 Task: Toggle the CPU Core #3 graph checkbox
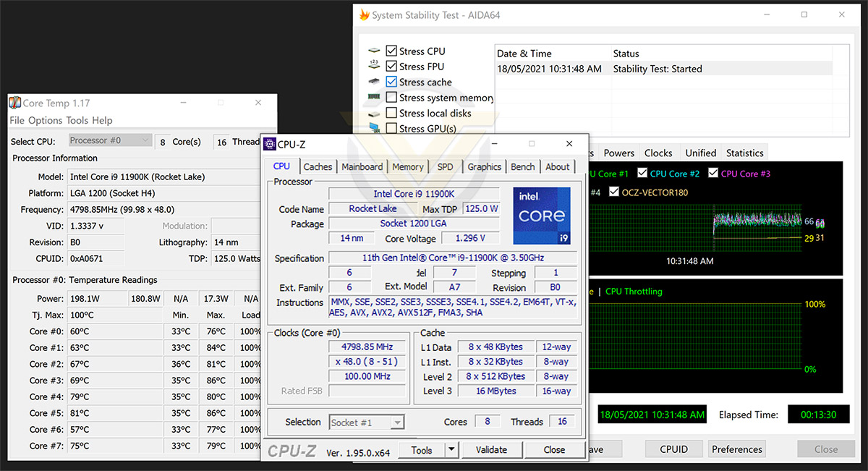(713, 174)
